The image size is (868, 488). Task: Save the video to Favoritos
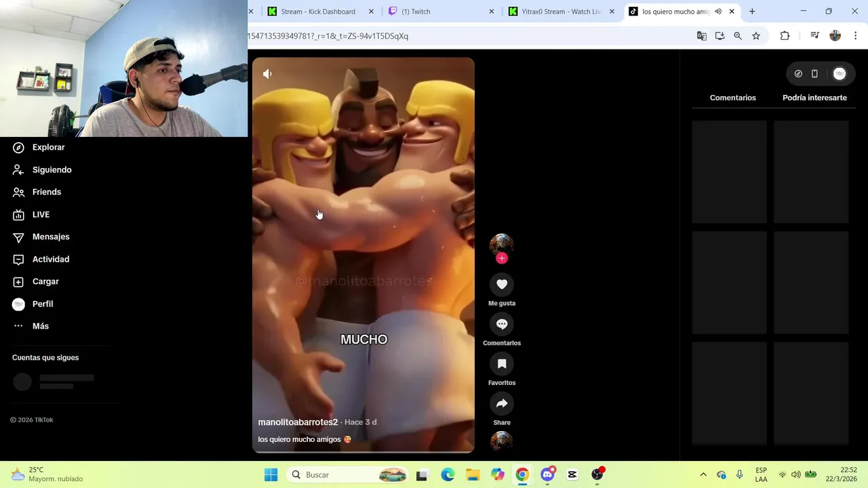[x=502, y=364]
